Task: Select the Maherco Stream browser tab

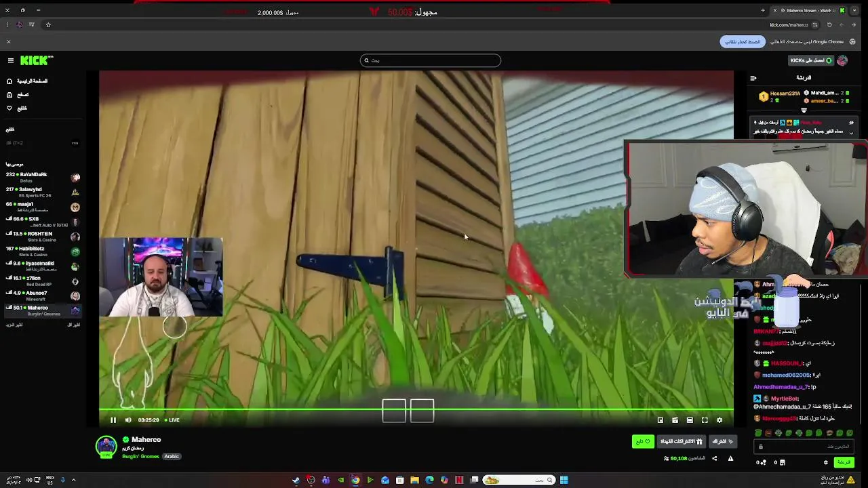Action: [810, 10]
